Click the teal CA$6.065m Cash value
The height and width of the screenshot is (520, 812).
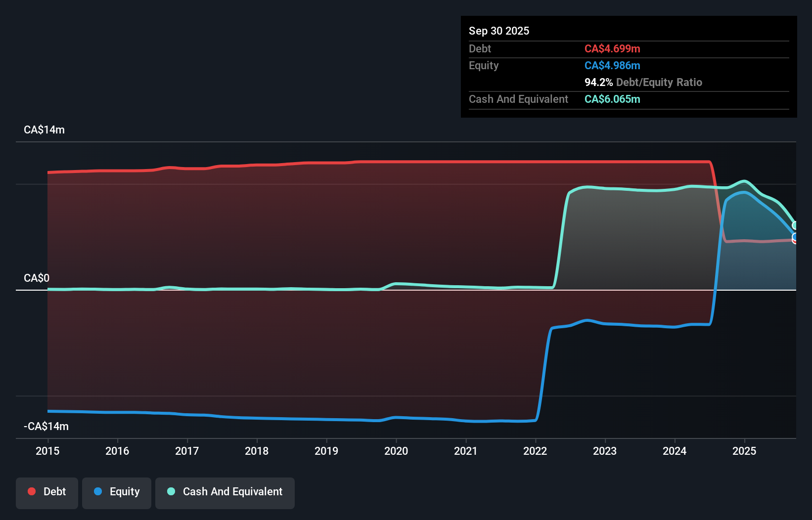click(x=613, y=99)
